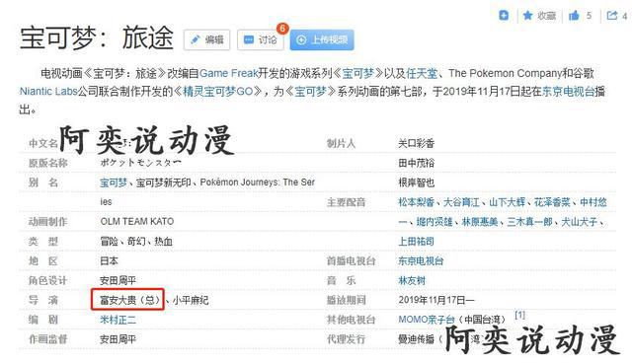Open the 三木真一郎 voice actor link
The width and height of the screenshot is (632, 364).
529,222
